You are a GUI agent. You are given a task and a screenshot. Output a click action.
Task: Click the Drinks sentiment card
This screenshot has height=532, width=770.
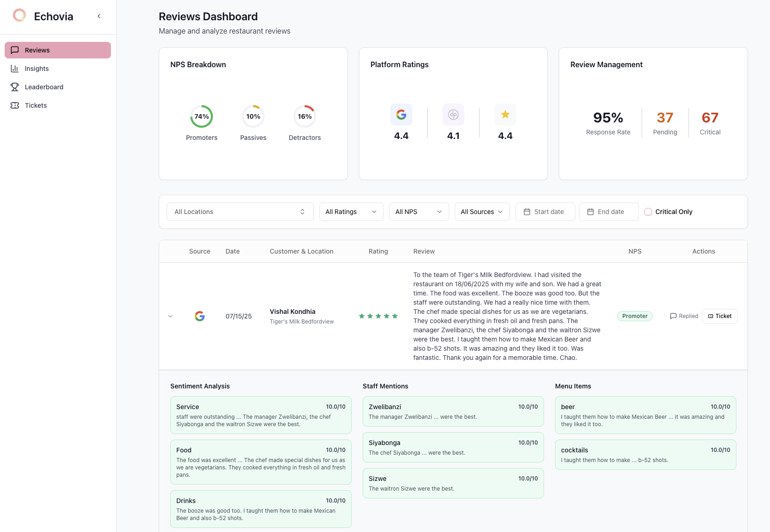click(261, 509)
